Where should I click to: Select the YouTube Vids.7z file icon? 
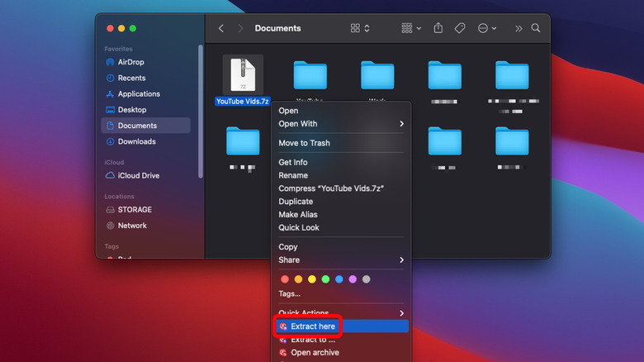[243, 75]
